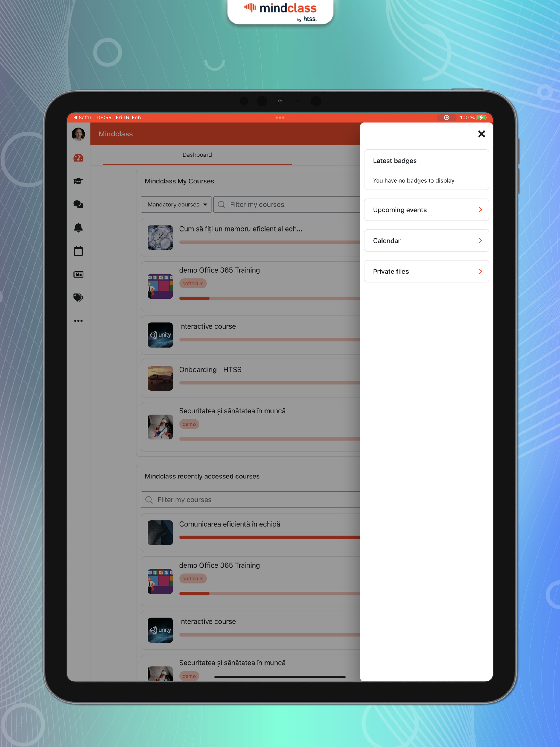This screenshot has height=747, width=560.
Task: Click Mindclass My Courses heading
Action: pyautogui.click(x=179, y=181)
